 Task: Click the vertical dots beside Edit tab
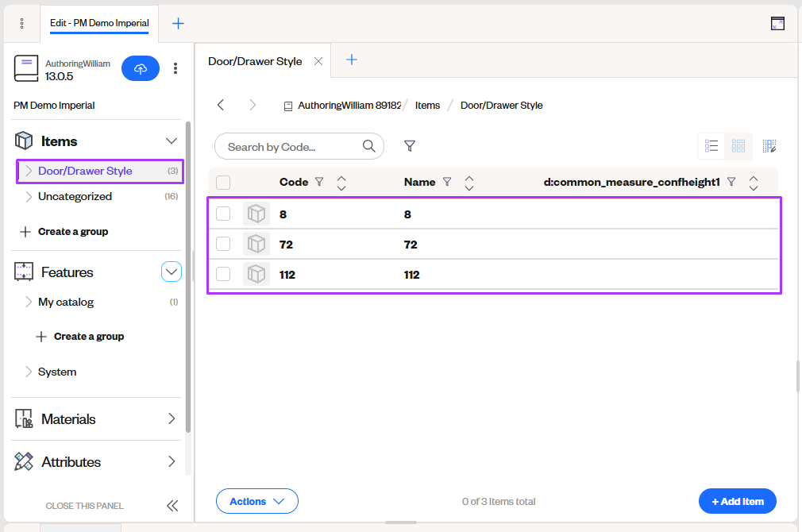coord(21,24)
